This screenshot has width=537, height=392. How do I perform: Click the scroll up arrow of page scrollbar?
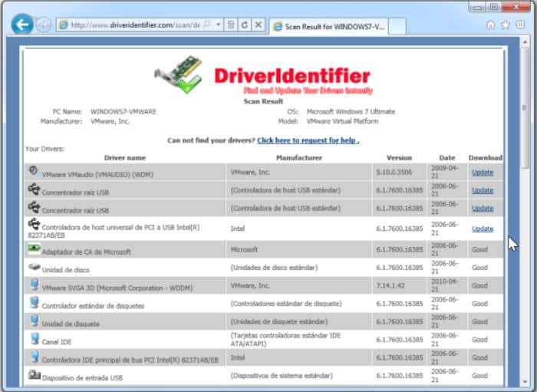(x=525, y=41)
